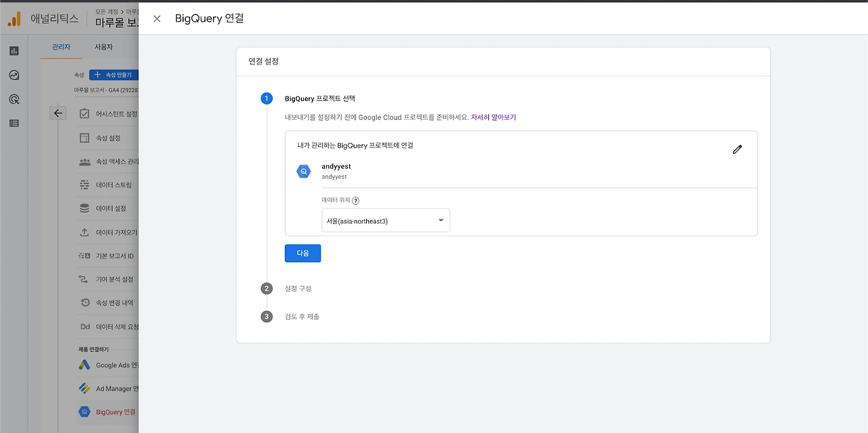Screen dimensions: 868x433
Task: Click the 연결 설정 card header text
Action: 264,61
